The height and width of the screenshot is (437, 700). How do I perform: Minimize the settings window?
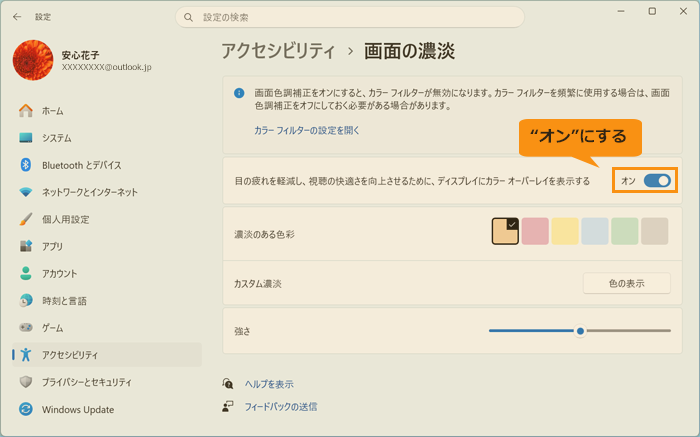(621, 11)
